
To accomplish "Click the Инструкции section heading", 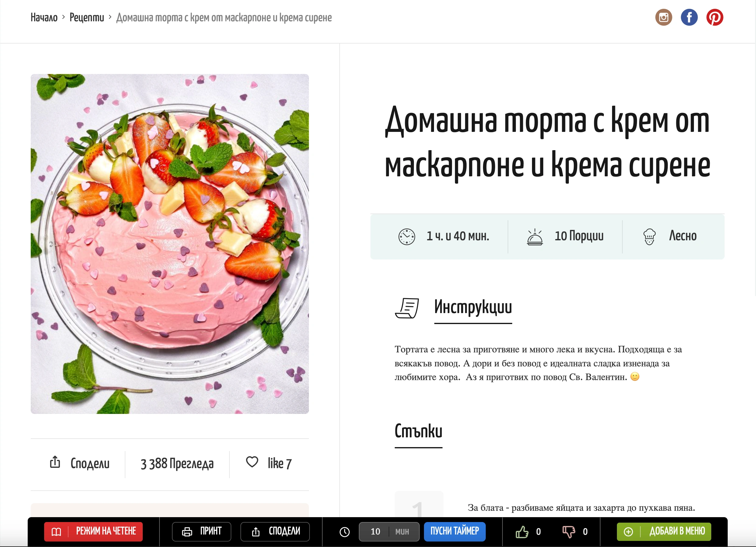I will pos(473,307).
